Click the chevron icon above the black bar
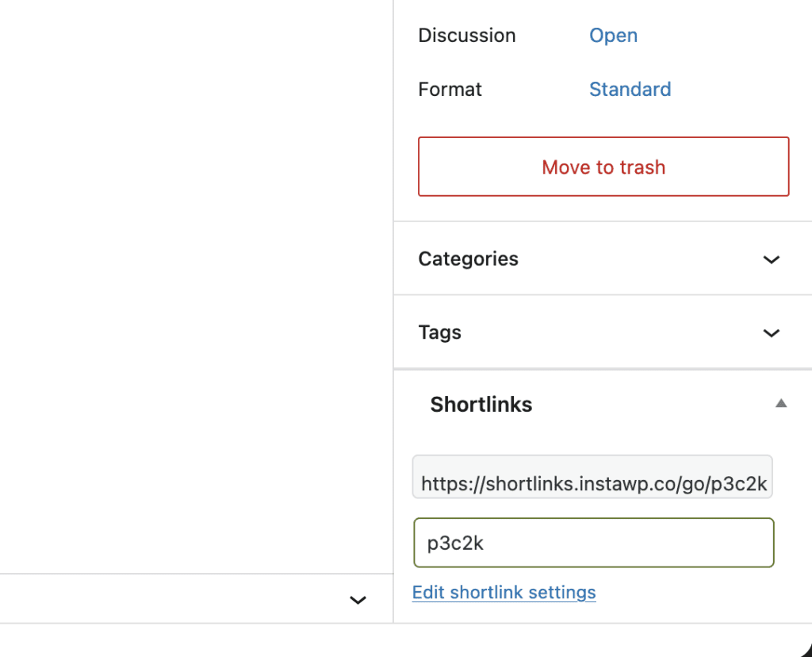The width and height of the screenshot is (812, 657). [358, 599]
